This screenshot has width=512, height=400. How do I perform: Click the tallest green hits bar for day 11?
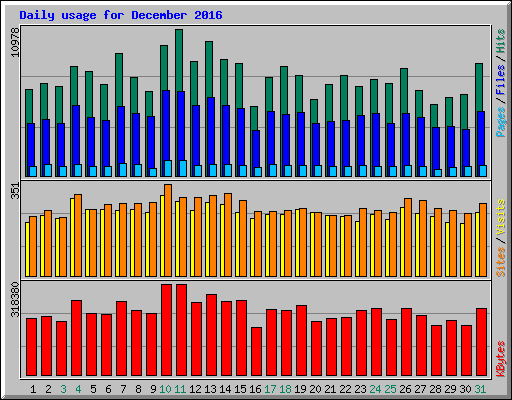click(x=179, y=60)
